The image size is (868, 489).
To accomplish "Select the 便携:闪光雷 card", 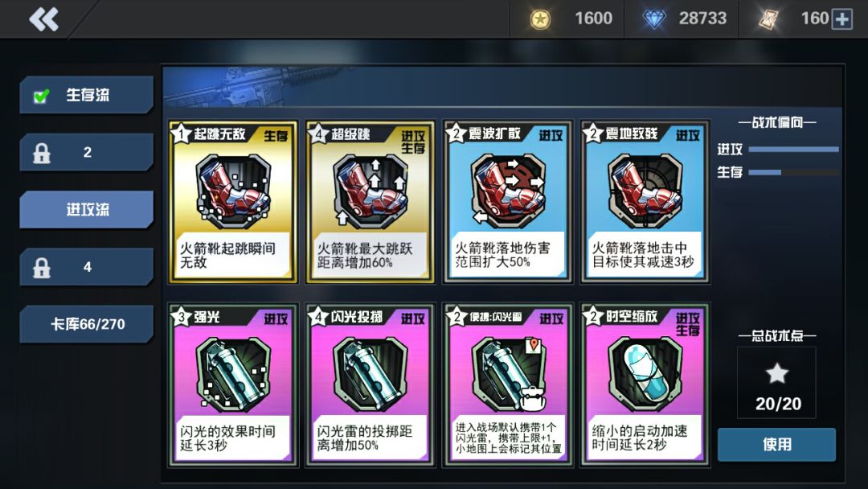I will pos(507,385).
